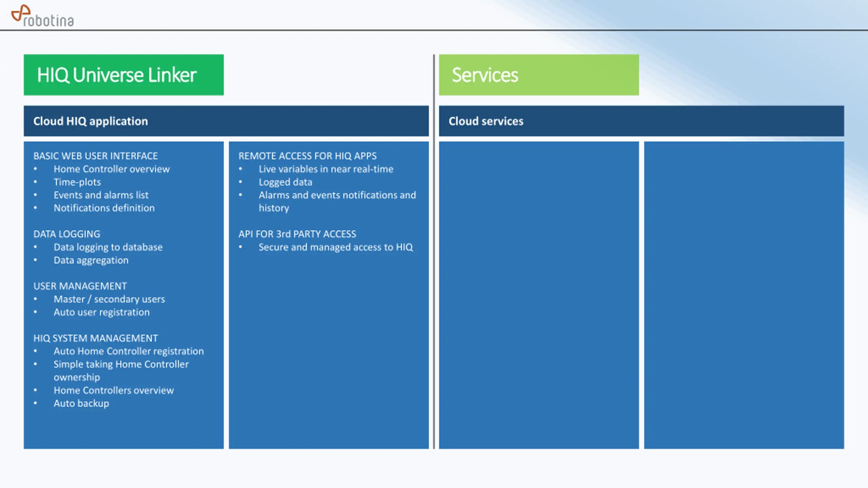Select REMOTE ACCESS FOR HIQ APPS heading
Image resolution: width=868 pixels, height=488 pixels.
click(x=308, y=156)
